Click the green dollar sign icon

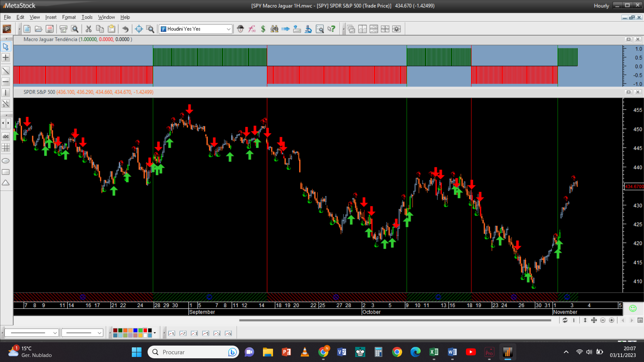(263, 29)
